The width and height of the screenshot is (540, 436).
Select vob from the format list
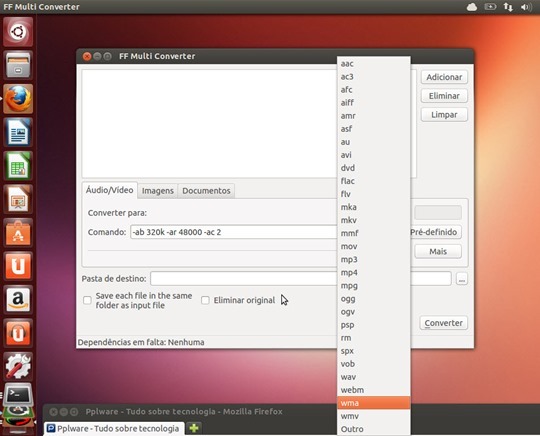pyautogui.click(x=374, y=364)
